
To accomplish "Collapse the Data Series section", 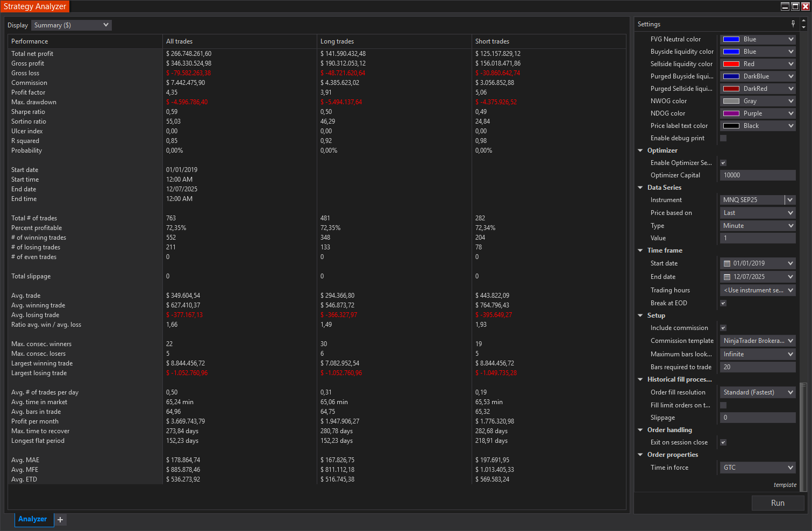I will coord(640,187).
